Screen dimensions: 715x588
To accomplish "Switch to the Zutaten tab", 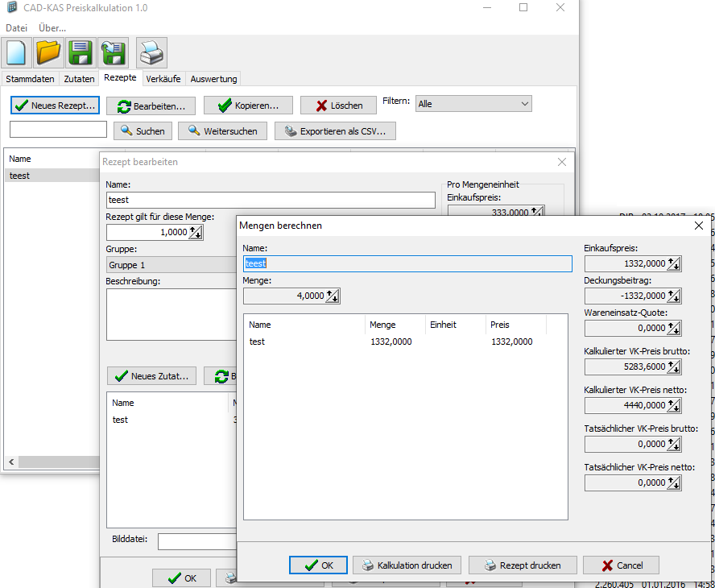I will click(79, 79).
